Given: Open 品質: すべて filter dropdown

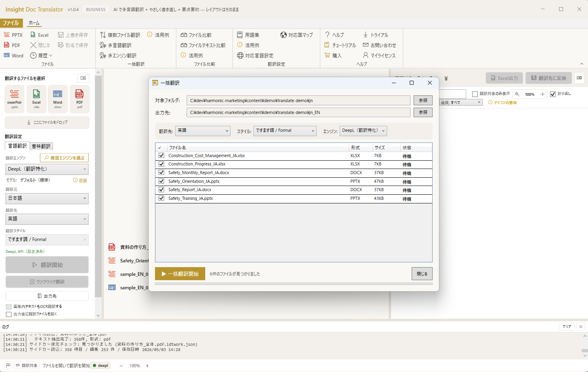Looking at the screenshot, I should [x=461, y=102].
